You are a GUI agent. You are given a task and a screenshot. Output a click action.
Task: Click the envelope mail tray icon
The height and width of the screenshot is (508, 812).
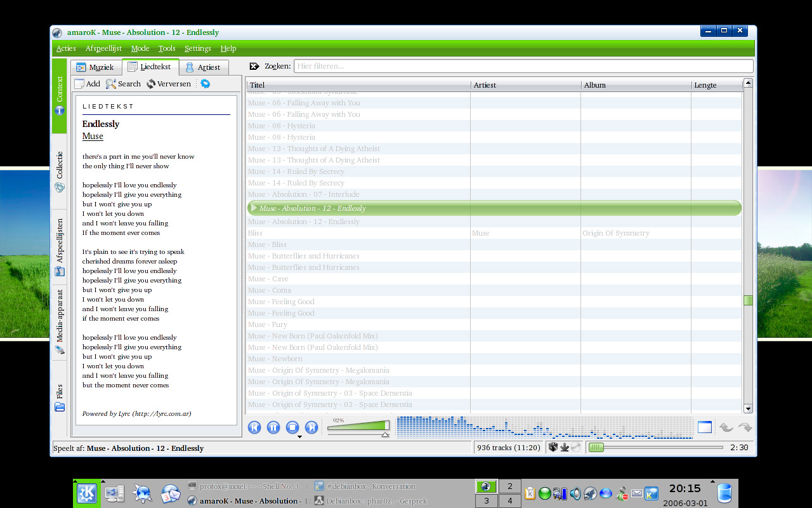pyautogui.click(x=637, y=493)
